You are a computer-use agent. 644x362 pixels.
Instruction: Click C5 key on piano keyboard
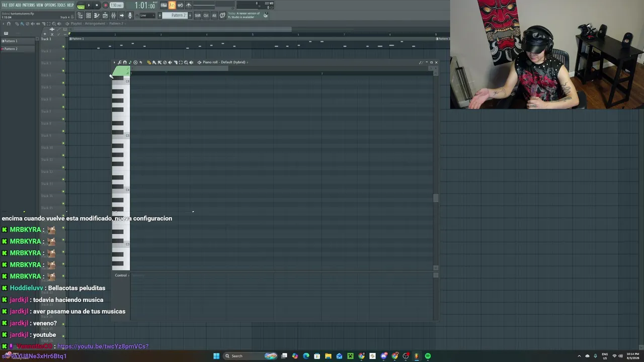[121, 135]
